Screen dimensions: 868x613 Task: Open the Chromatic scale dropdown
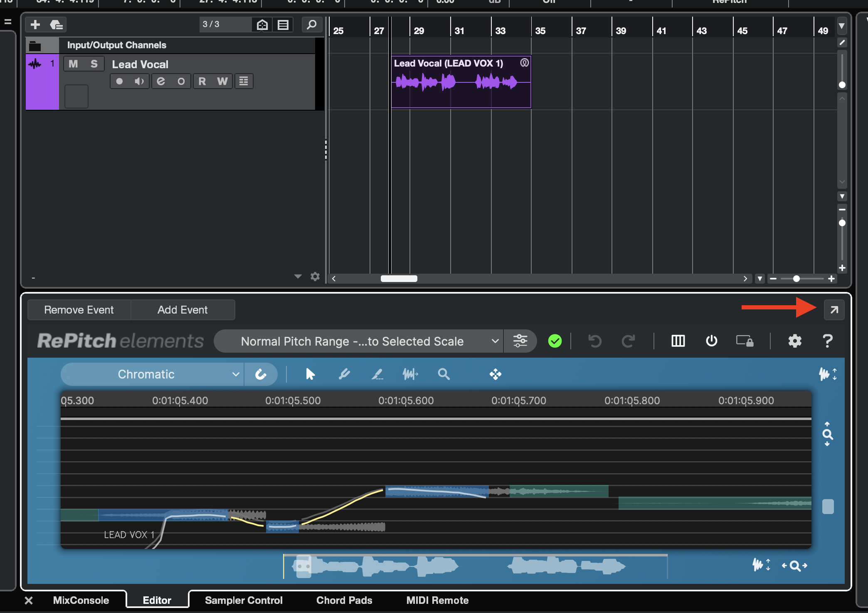pos(152,374)
